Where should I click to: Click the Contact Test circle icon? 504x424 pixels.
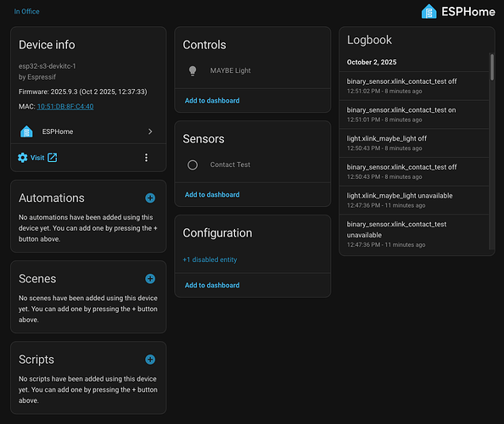193,165
